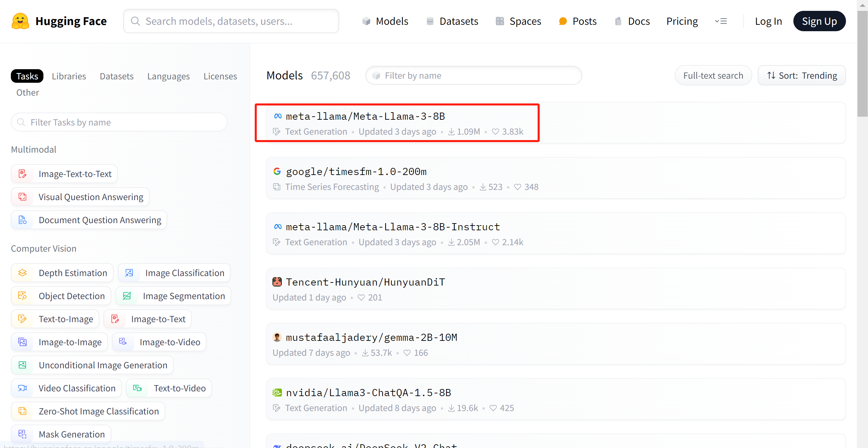Click the Hugging Face emoji logo
The width and height of the screenshot is (868, 448).
tap(20, 21)
